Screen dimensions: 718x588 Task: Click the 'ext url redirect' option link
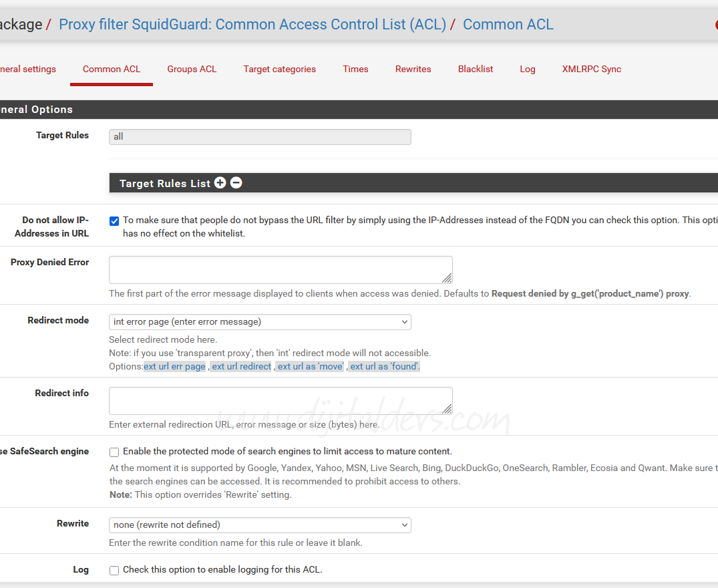click(x=241, y=366)
